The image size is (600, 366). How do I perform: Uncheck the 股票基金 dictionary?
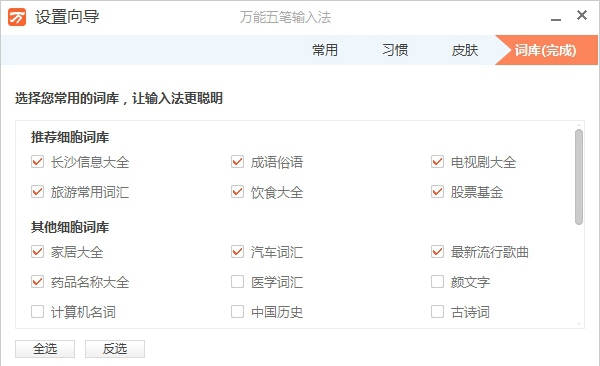[x=437, y=192]
